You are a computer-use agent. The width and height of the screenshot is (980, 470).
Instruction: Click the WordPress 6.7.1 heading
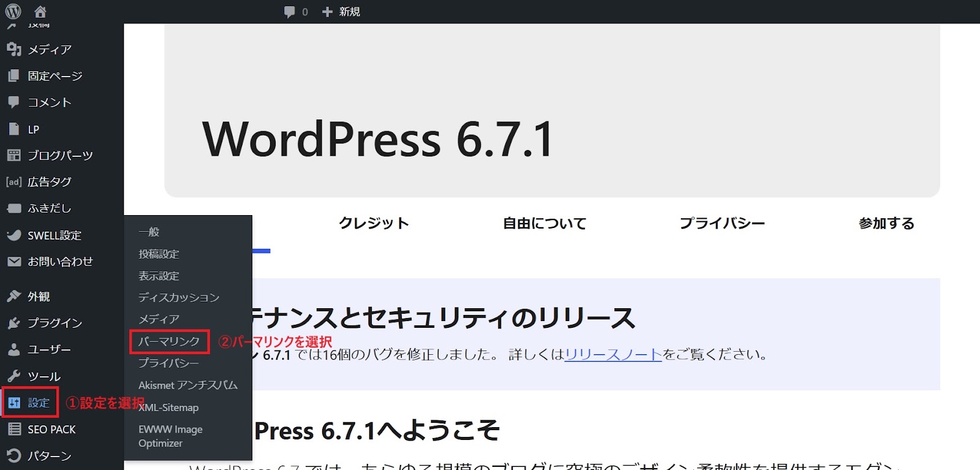379,138
